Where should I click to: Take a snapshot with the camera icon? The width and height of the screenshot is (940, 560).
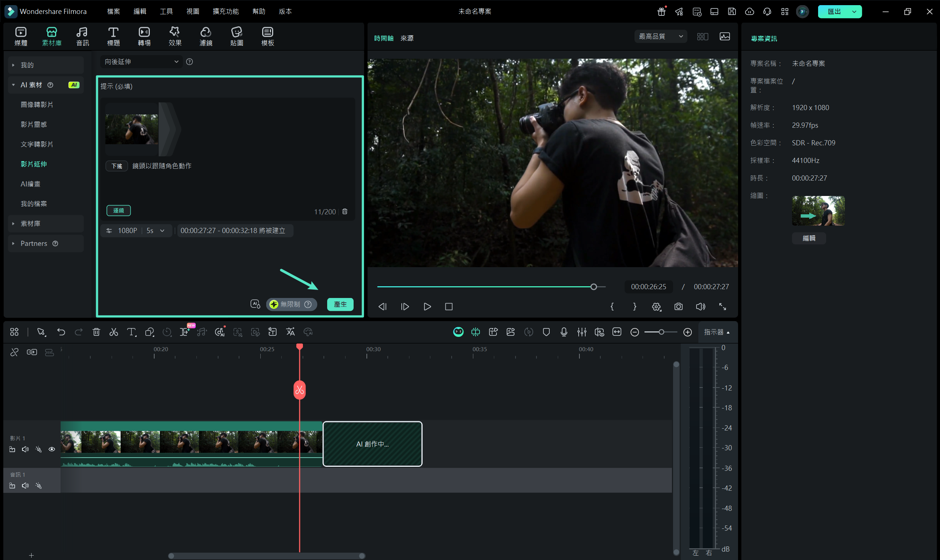coord(679,307)
